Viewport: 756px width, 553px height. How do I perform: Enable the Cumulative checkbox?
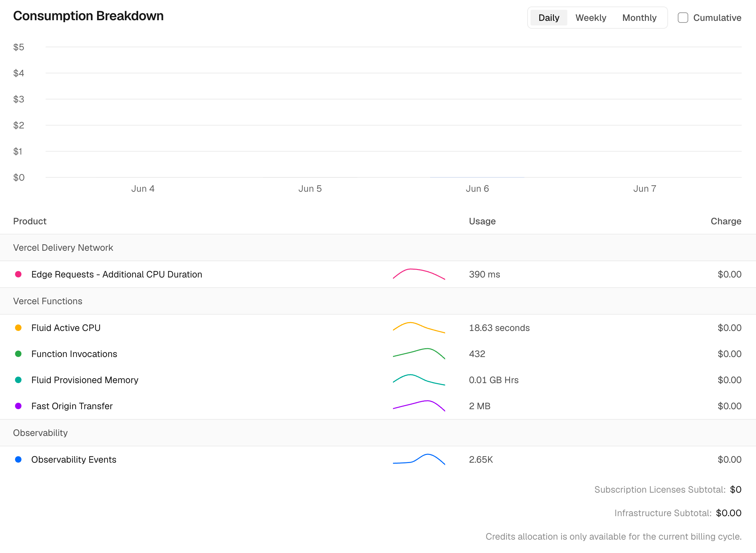pos(683,18)
